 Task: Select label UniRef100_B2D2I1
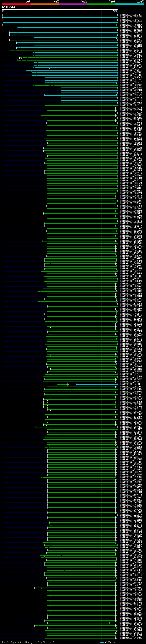[x=131, y=50]
